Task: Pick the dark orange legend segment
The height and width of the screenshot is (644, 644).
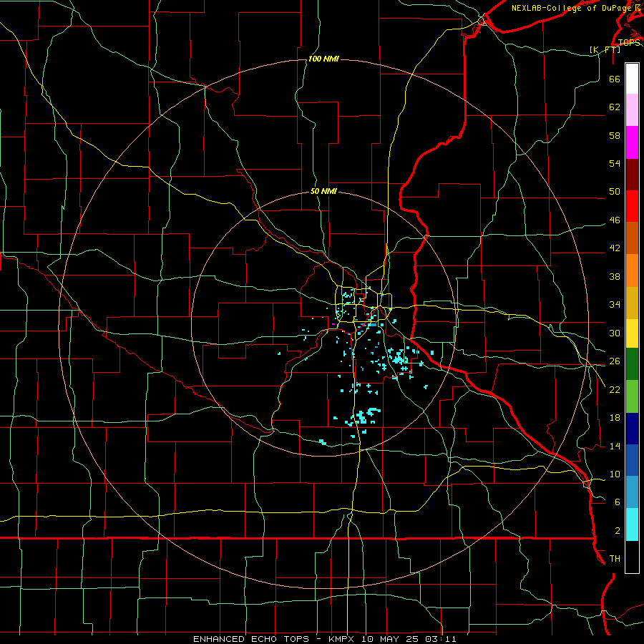Action: pyautogui.click(x=632, y=238)
